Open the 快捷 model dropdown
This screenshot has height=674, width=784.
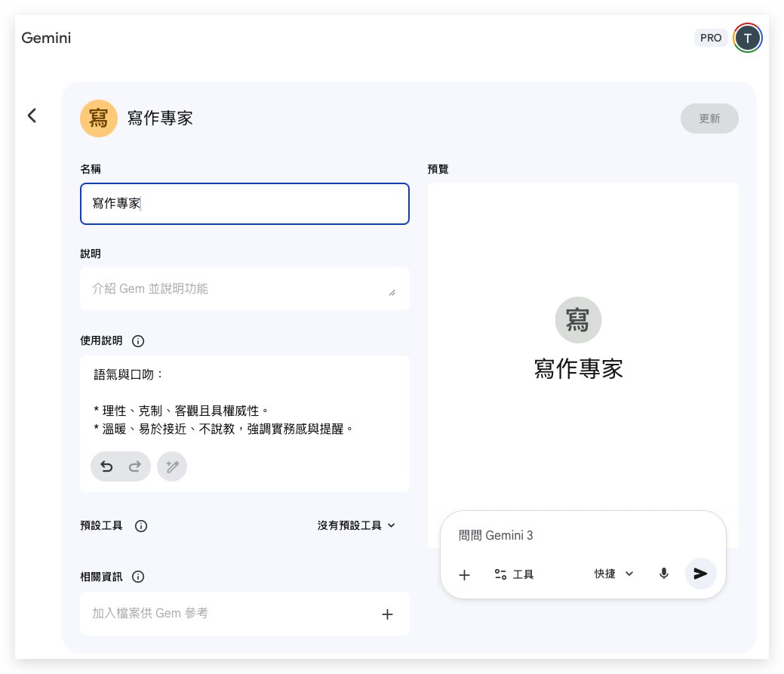click(x=613, y=574)
